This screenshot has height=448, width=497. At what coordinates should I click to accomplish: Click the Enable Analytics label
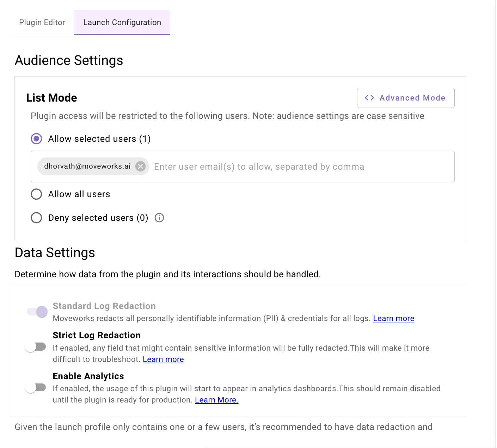[x=88, y=376]
